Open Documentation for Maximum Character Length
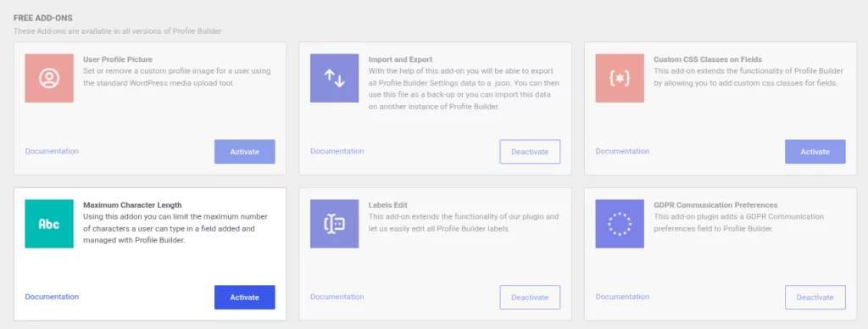The image size is (868, 329). pyautogui.click(x=52, y=297)
